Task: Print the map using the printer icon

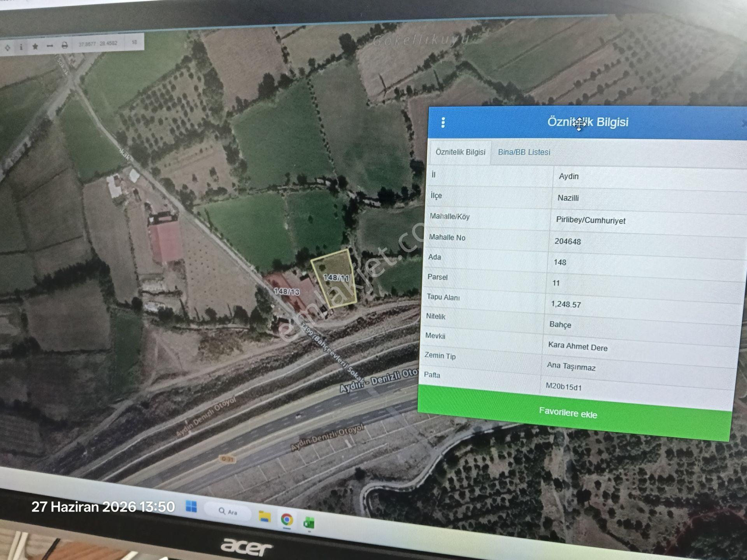Action: [65, 45]
